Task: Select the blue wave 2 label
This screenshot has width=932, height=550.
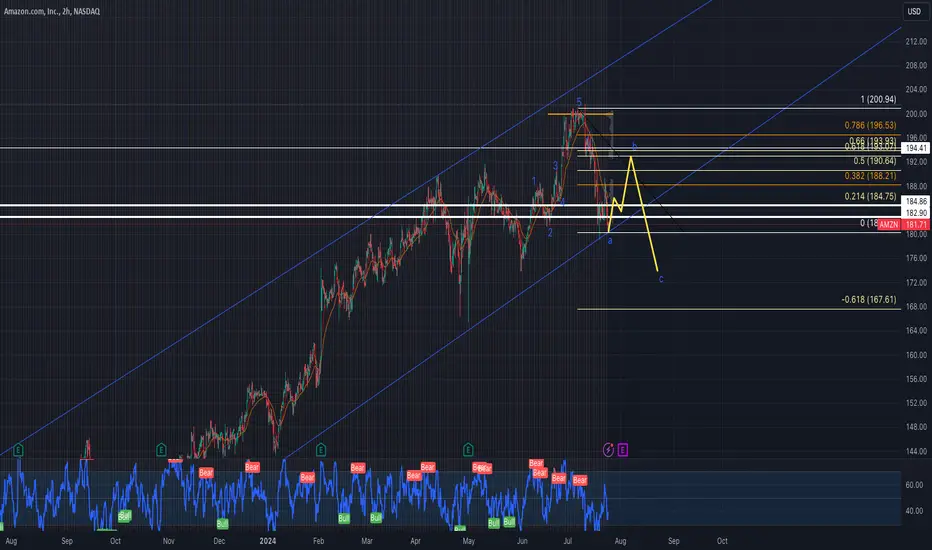Action: (550, 233)
